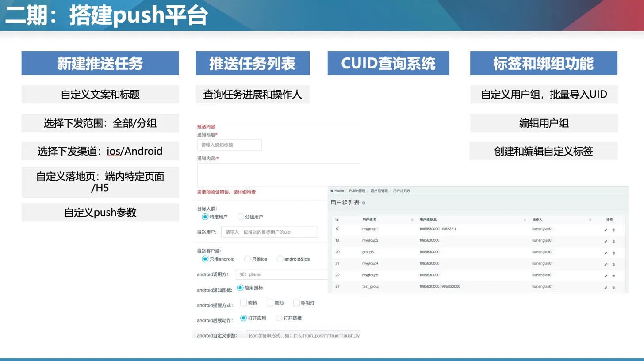Viewport: 644px width, 361px height.
Task: Select the 打开应用 follow-up action
Action: (x=243, y=318)
